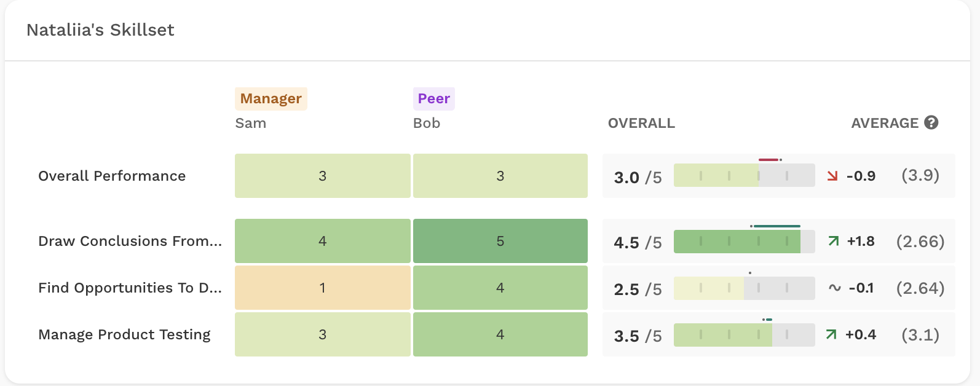Click Bob's score 4 cell for Manage Product Testing
The width and height of the screenshot is (980, 386).
click(500, 334)
